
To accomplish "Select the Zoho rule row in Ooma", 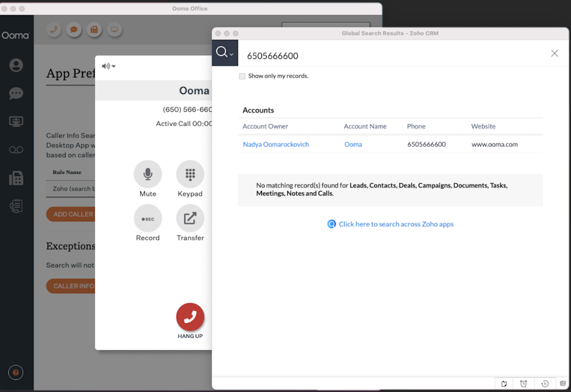I will (71, 189).
